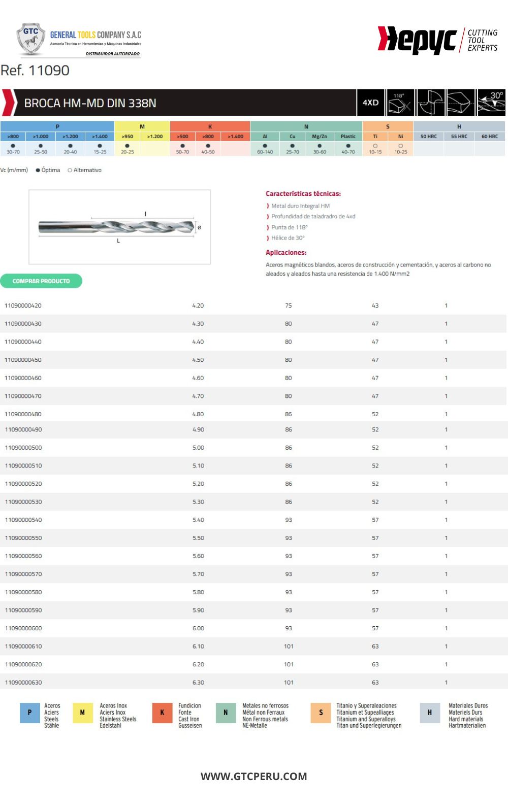Click the 4XD drilling depth icon
Screen dimensions: 508x812
(x=371, y=103)
